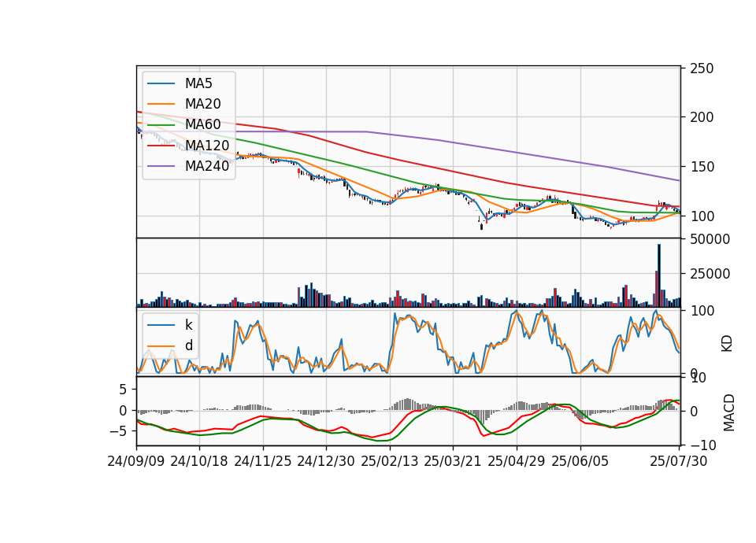Click the 5 tick on the MACD left axis

click(x=123, y=390)
